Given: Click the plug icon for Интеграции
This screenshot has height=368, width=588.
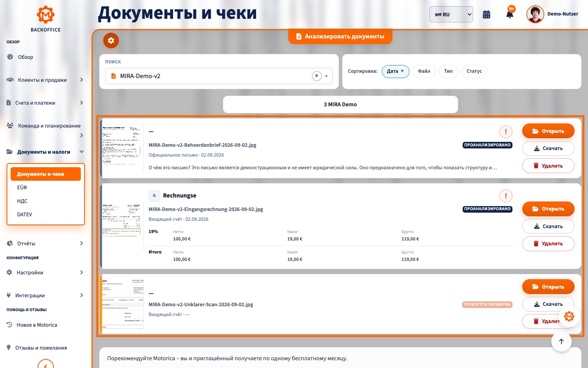Looking at the screenshot, I should (9, 295).
